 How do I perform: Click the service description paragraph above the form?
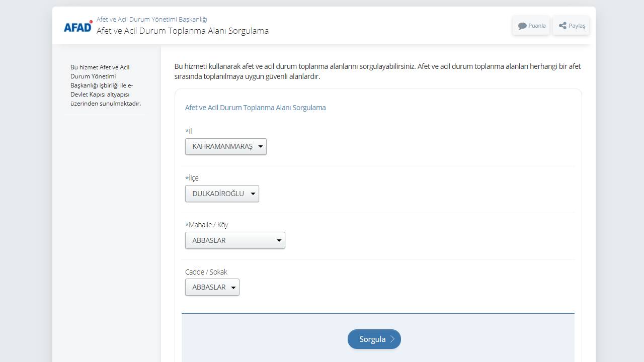pos(377,71)
